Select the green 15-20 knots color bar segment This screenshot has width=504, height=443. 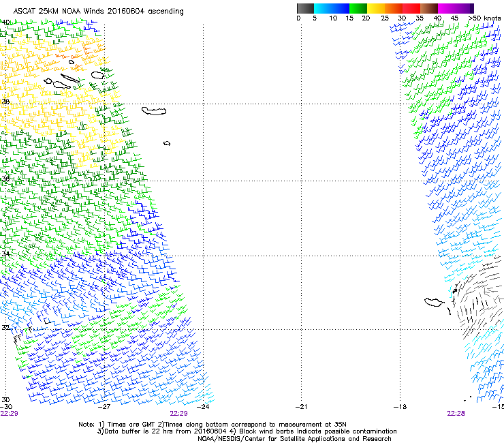(x=358, y=8)
